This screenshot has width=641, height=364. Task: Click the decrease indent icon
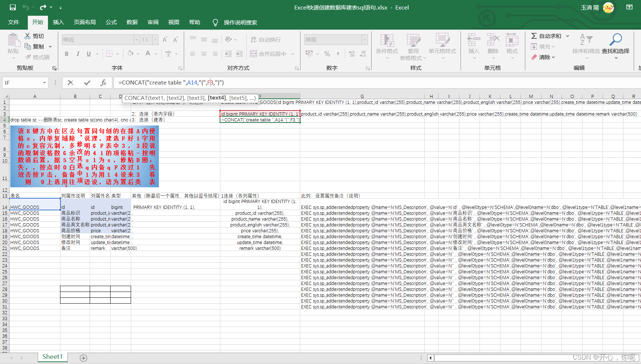(x=228, y=54)
